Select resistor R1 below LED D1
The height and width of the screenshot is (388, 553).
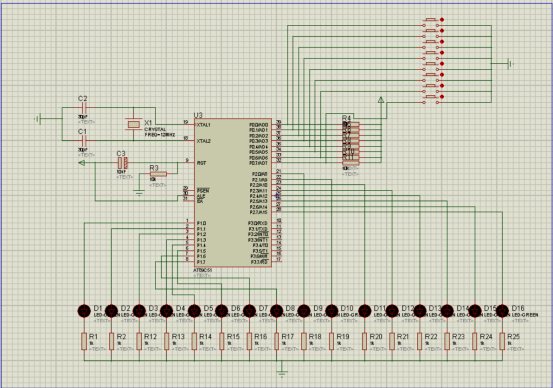tap(84, 341)
